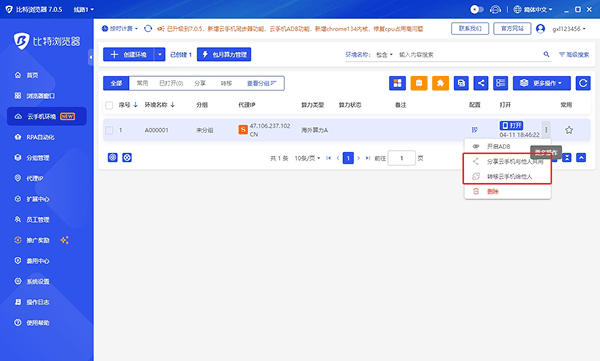Sort by 环境名称 using its arrow
600x361 pixels.
(x=173, y=105)
